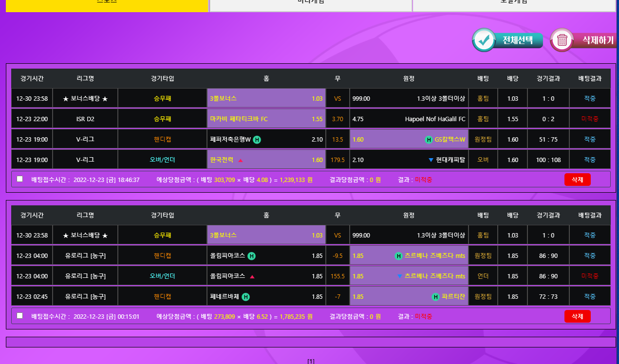Click the trash can icon on 삭제하기
The image size is (619, 364).
pos(562,40)
